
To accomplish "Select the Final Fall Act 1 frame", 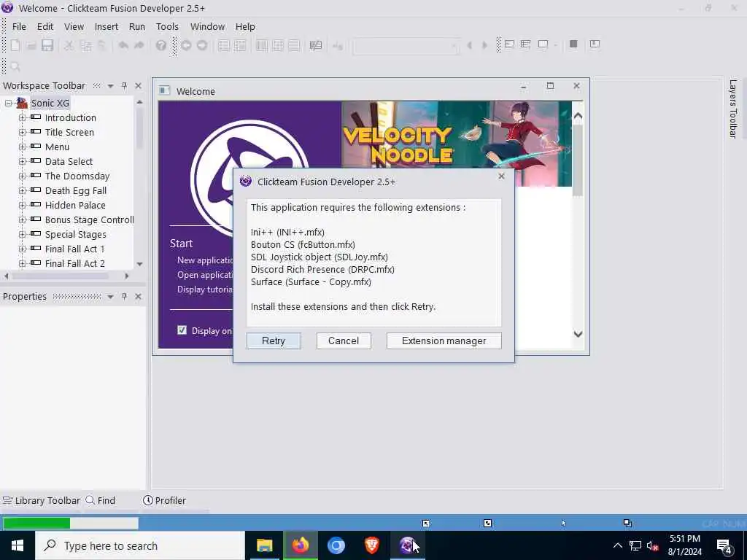I will (x=75, y=249).
